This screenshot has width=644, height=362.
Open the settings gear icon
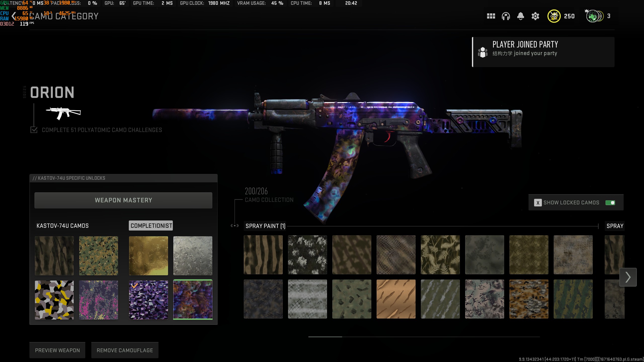pos(535,16)
